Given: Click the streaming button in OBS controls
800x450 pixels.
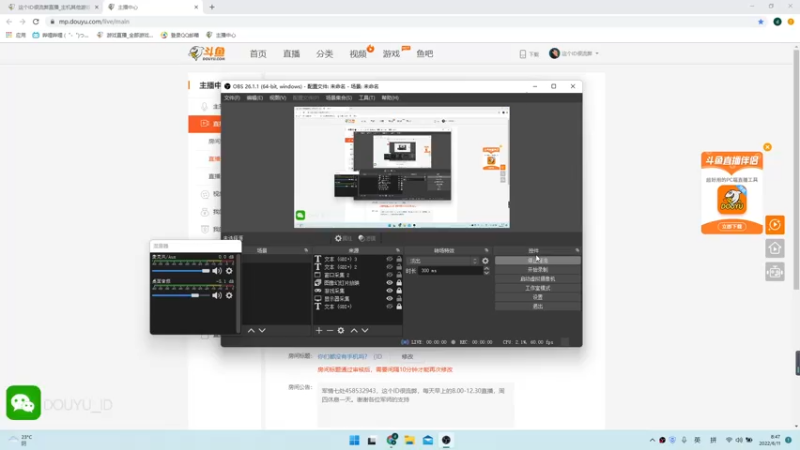Looking at the screenshot, I should [x=537, y=260].
